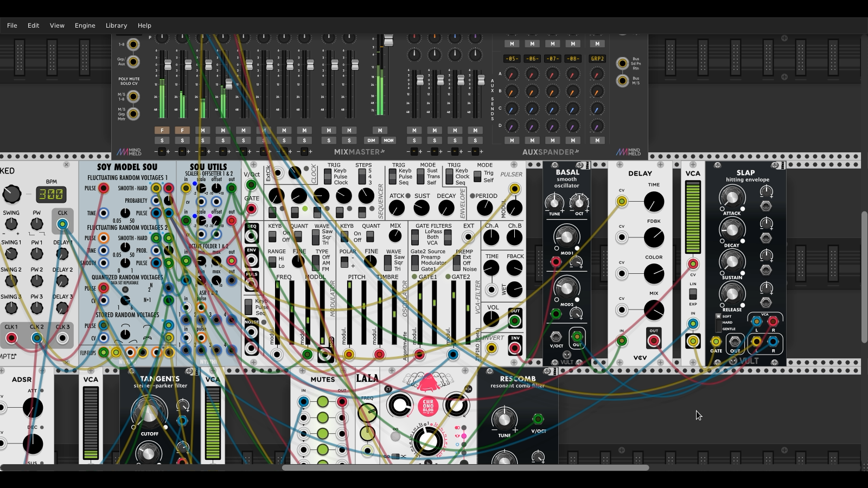Select the GRP2 label display in AuxSpander

(597, 59)
